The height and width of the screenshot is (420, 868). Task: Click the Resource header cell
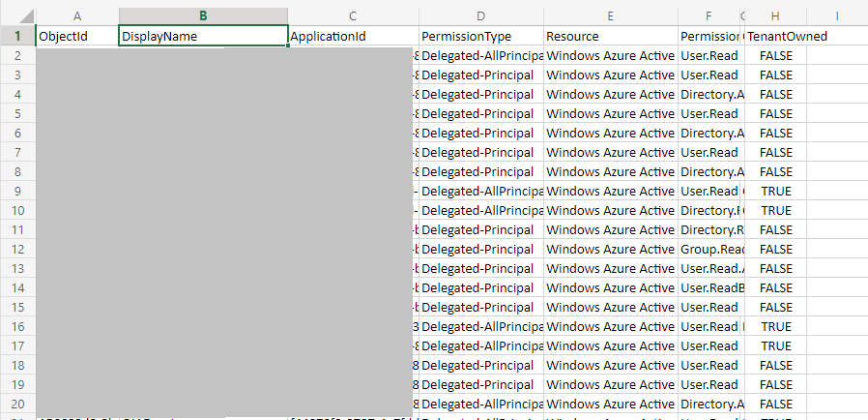coord(611,37)
